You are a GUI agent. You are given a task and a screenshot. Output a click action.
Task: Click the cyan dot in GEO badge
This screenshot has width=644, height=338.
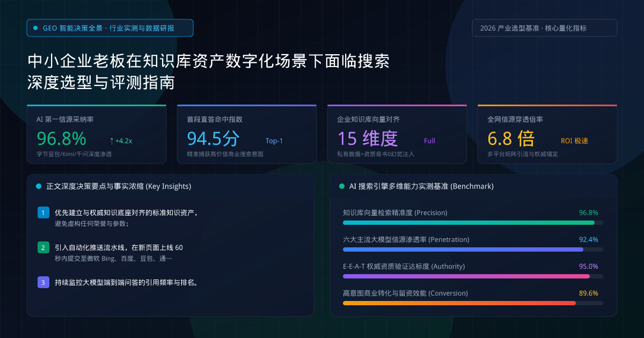36,28
